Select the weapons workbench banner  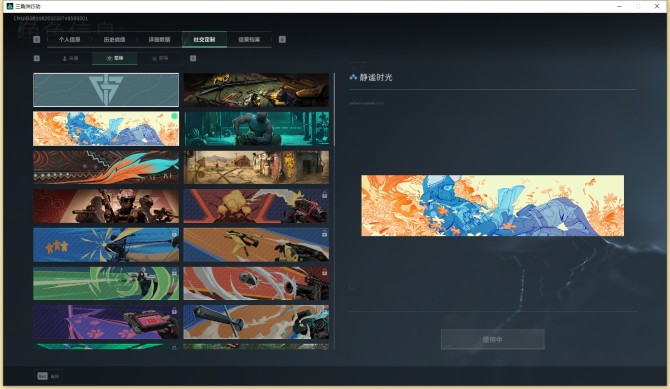pyautogui.click(x=256, y=90)
